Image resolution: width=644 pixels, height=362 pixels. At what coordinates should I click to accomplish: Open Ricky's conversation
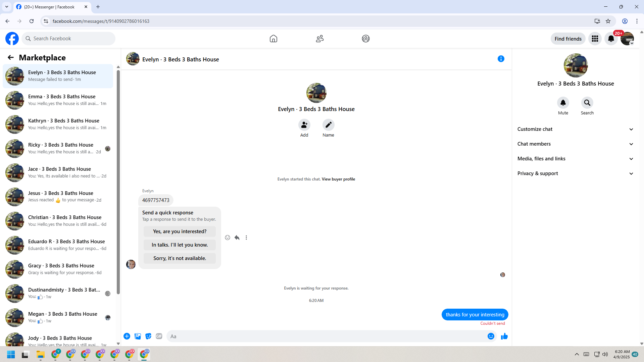58,149
